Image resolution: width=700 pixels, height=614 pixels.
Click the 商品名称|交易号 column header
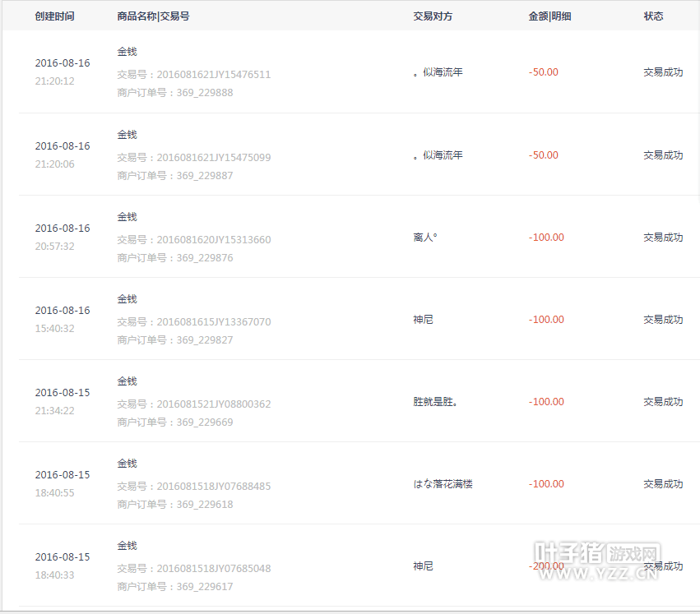[x=153, y=16]
